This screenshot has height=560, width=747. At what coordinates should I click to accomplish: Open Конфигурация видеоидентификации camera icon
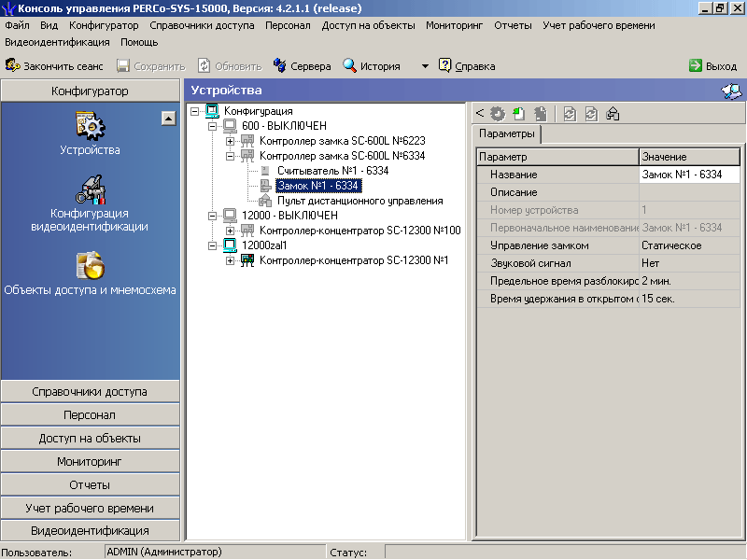[90, 189]
